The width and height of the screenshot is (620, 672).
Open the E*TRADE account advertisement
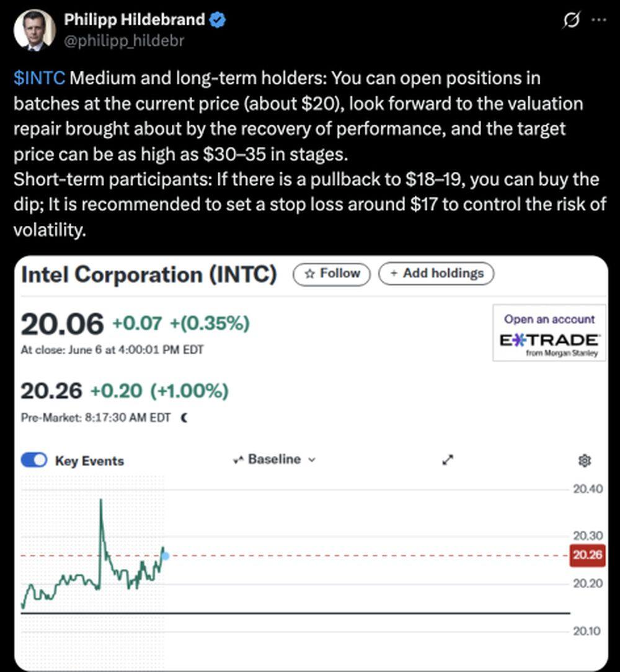tap(549, 333)
